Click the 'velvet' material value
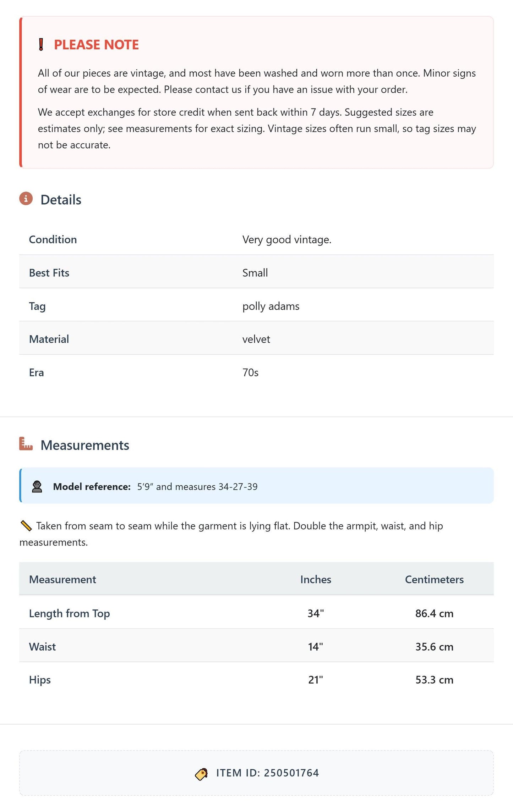The height and width of the screenshot is (812, 513). 256,339
